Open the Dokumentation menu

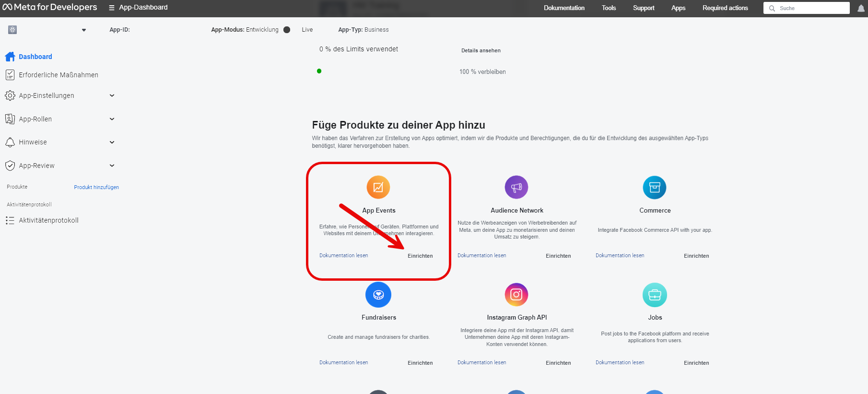coord(564,8)
